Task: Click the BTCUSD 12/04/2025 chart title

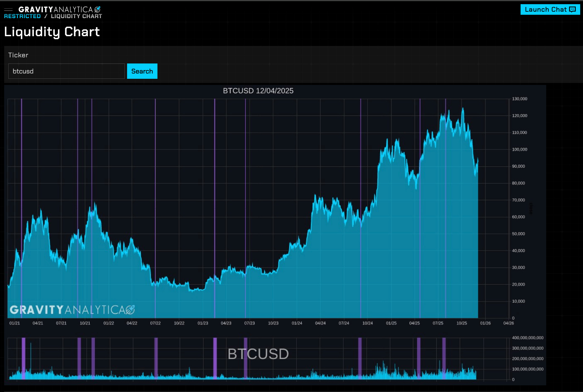Action: (258, 91)
